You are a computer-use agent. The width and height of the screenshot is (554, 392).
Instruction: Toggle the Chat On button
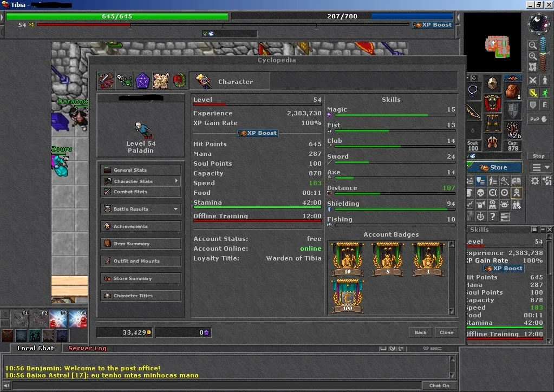coord(439,386)
